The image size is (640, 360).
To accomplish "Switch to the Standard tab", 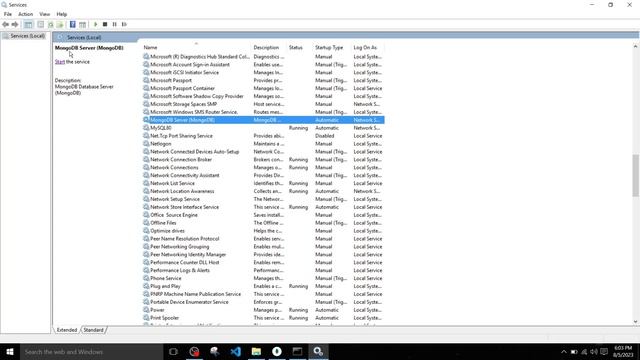I will 93,330.
